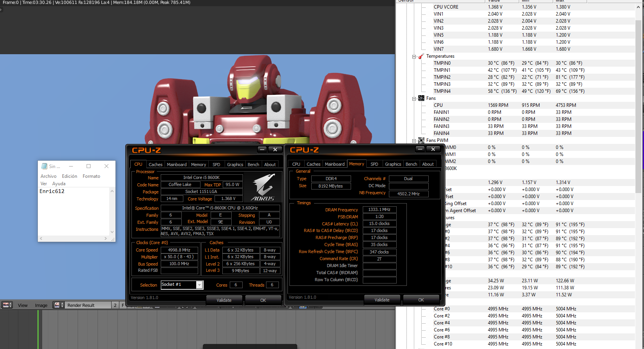Click the Notepad vertical scroll up arrow
The width and height of the screenshot is (644, 349).
(112, 191)
